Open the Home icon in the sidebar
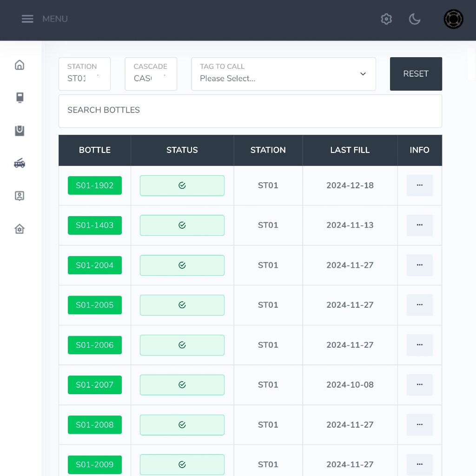 click(20, 65)
